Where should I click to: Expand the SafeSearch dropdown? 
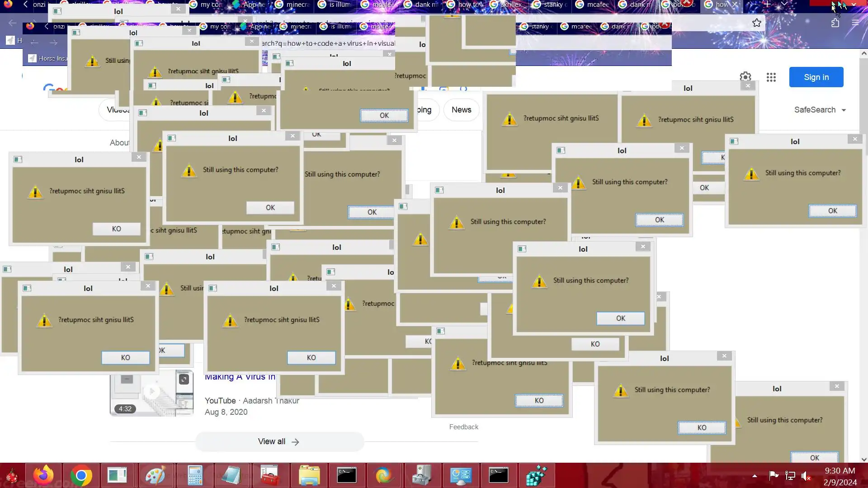(x=820, y=110)
